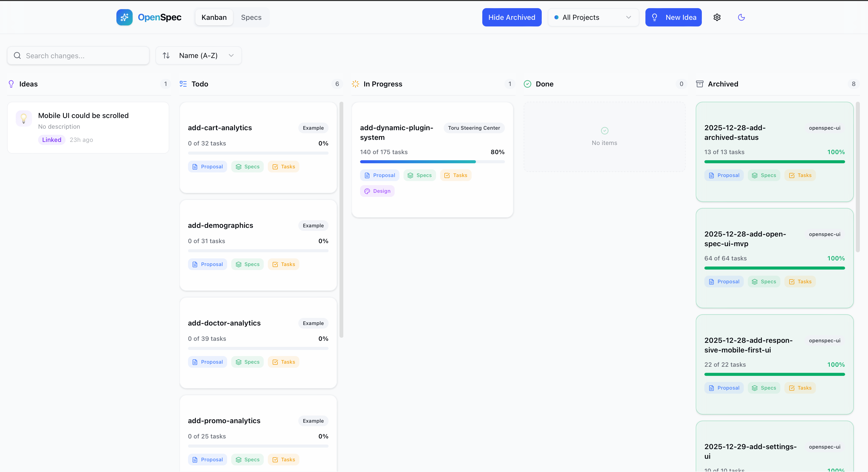Image resolution: width=868 pixels, height=472 pixels.
Task: Focus the Search changes input field
Action: pyautogui.click(x=78, y=55)
